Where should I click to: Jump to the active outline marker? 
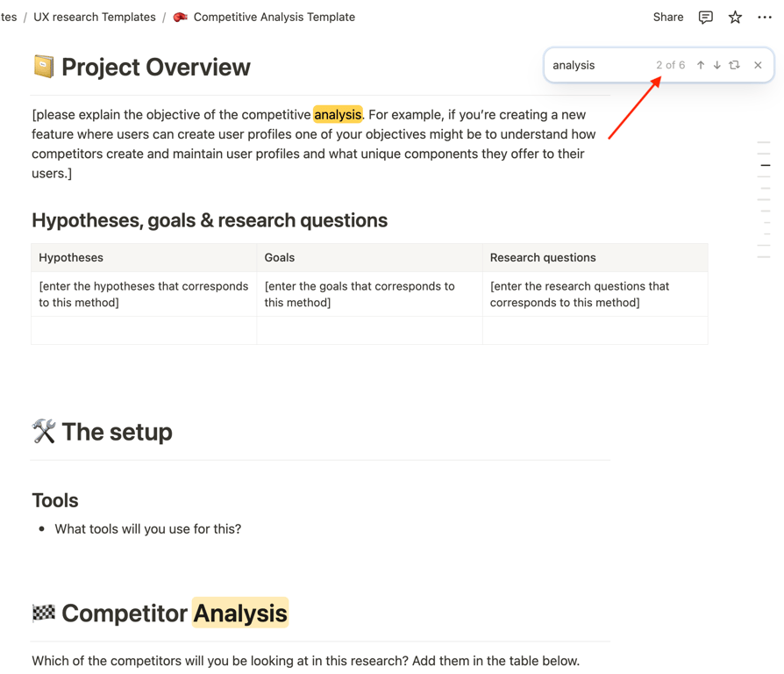click(x=766, y=165)
